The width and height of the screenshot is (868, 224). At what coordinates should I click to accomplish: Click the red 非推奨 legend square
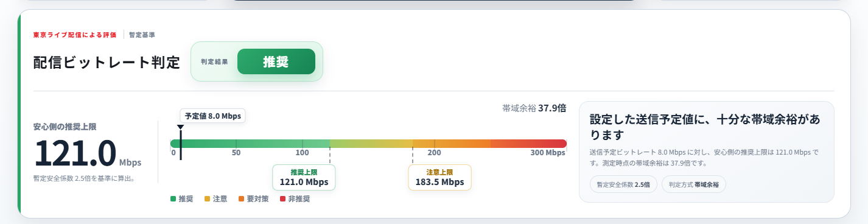(x=282, y=199)
